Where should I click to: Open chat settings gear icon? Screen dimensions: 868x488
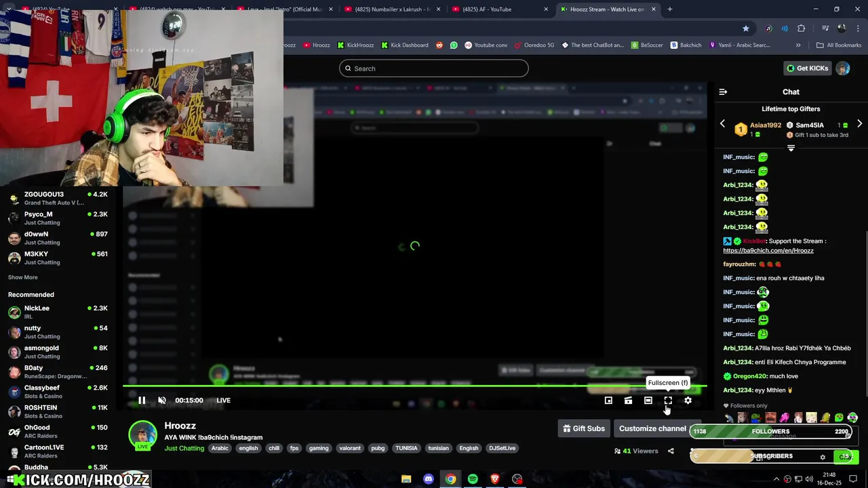pos(823,457)
